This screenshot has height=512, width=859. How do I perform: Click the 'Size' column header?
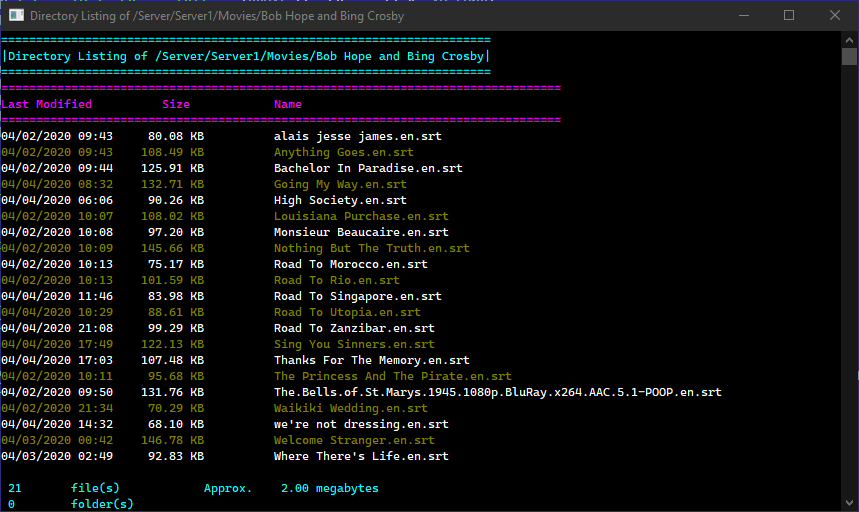[x=176, y=104]
